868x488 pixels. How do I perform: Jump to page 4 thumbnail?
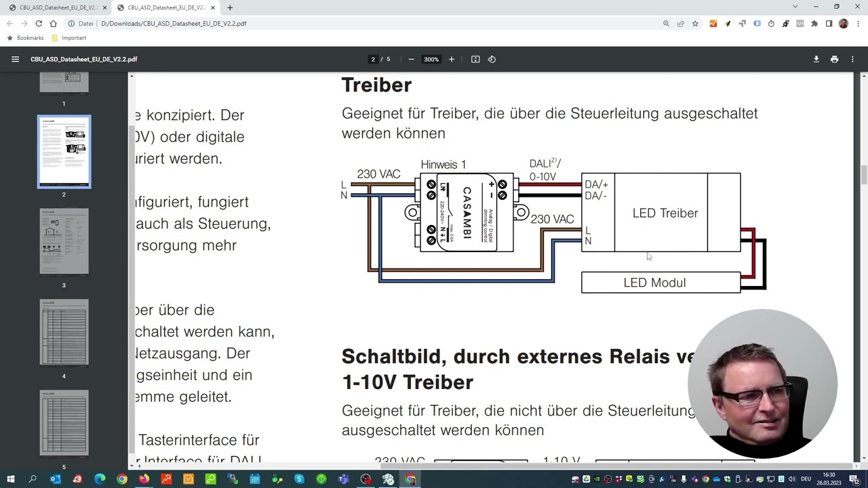pos(64,333)
